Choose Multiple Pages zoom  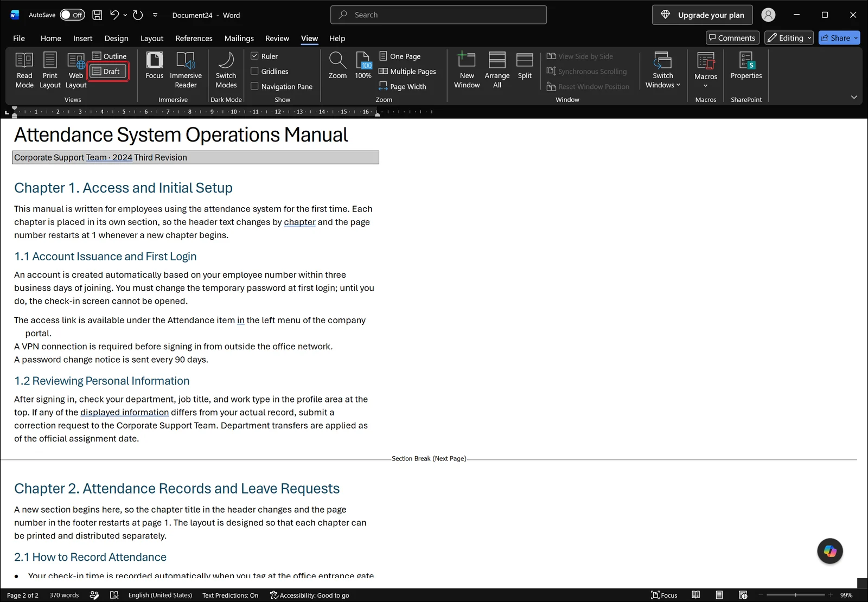pos(407,71)
